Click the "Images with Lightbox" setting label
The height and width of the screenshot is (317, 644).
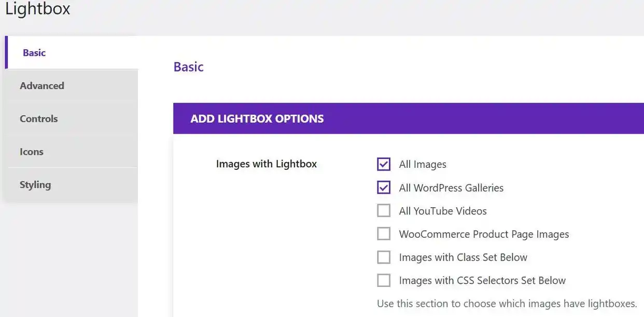pos(267,164)
